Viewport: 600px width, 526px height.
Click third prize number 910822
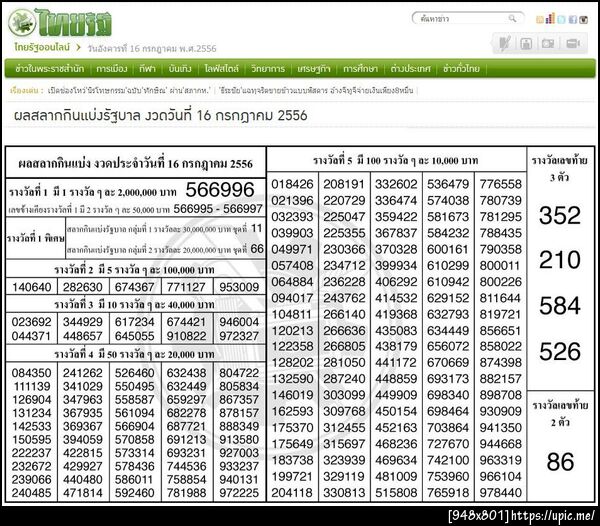(x=186, y=336)
